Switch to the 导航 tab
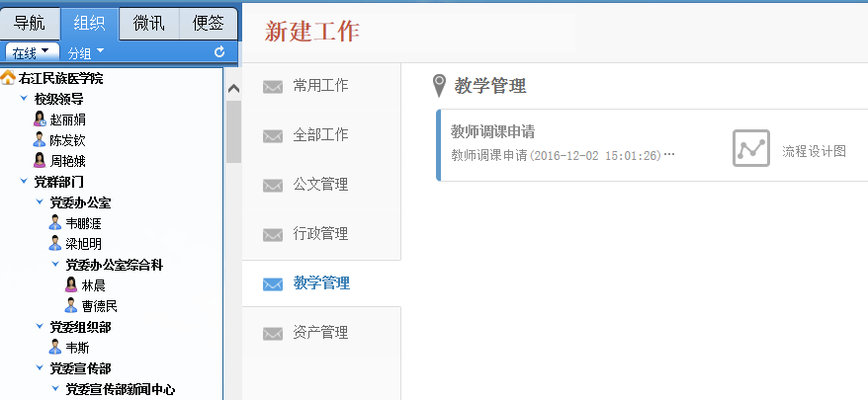868x400 pixels. tap(30, 24)
